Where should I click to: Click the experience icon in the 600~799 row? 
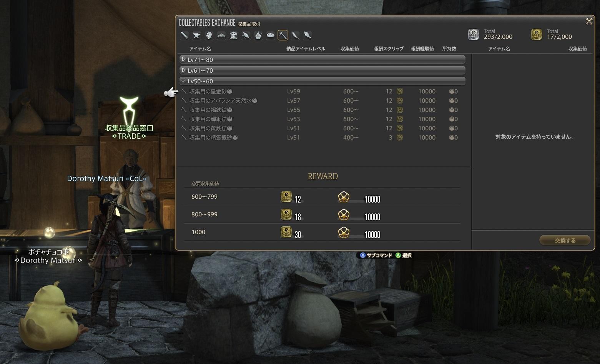coord(344,197)
